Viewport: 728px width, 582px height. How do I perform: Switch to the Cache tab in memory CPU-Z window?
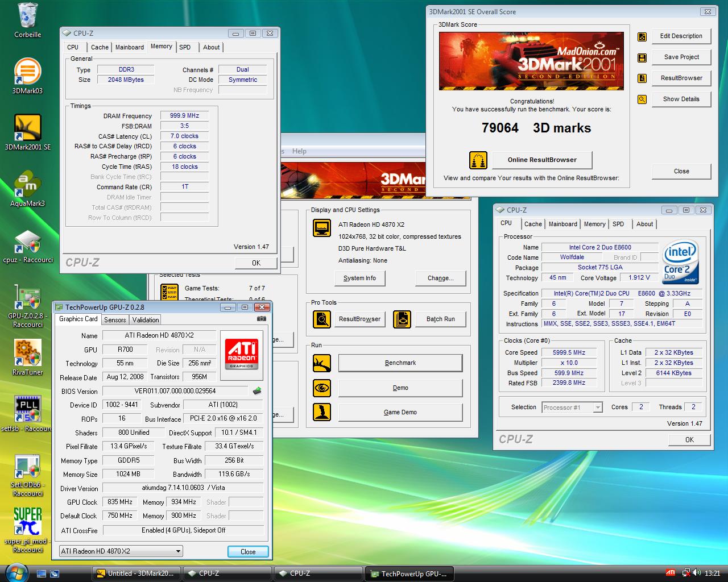pos(100,47)
